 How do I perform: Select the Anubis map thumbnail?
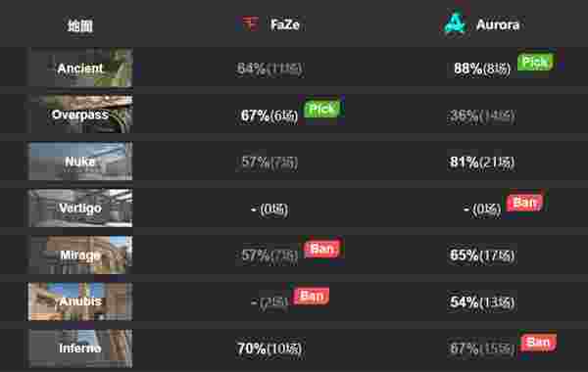(80, 302)
